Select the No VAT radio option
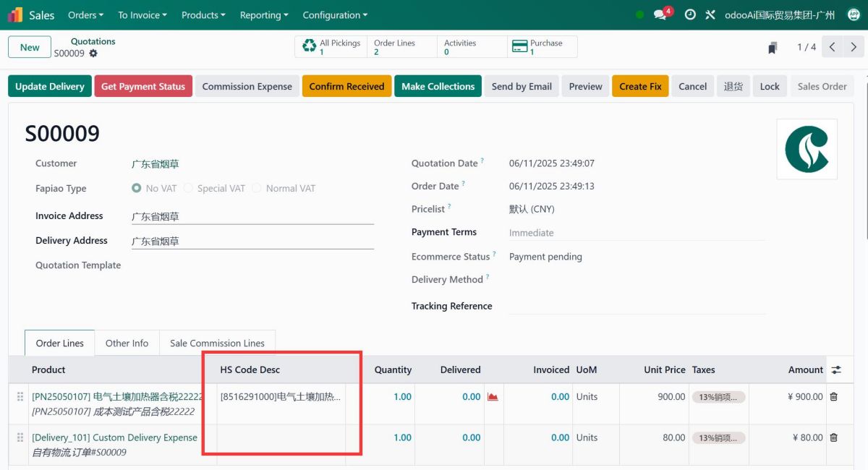868x470 pixels. click(x=137, y=188)
